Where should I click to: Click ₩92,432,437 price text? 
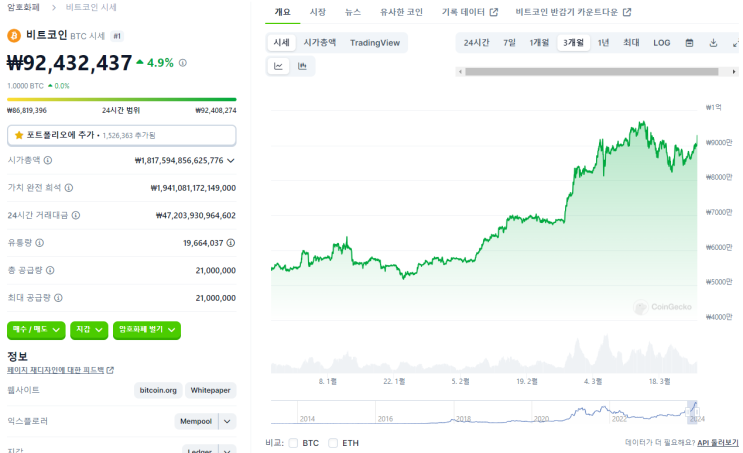point(69,63)
